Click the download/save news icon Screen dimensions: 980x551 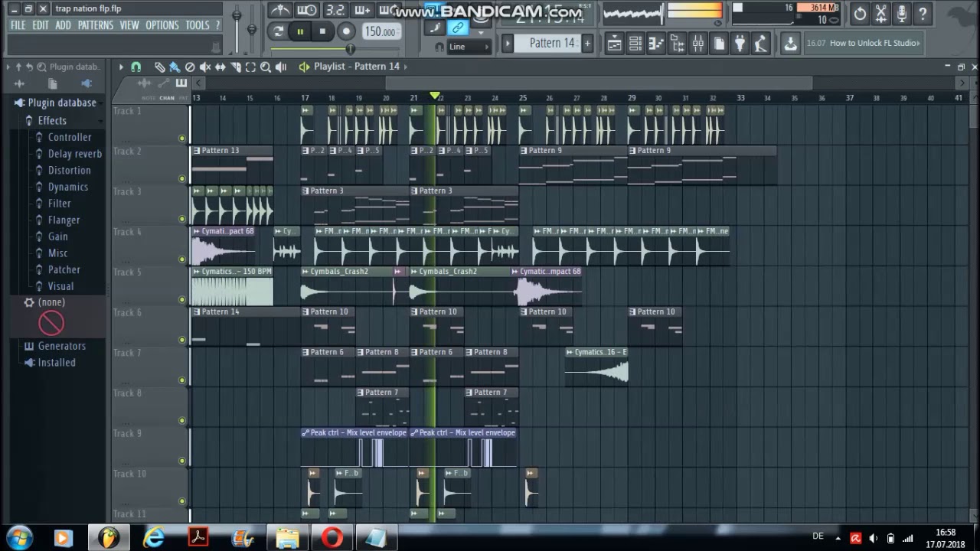tap(790, 44)
